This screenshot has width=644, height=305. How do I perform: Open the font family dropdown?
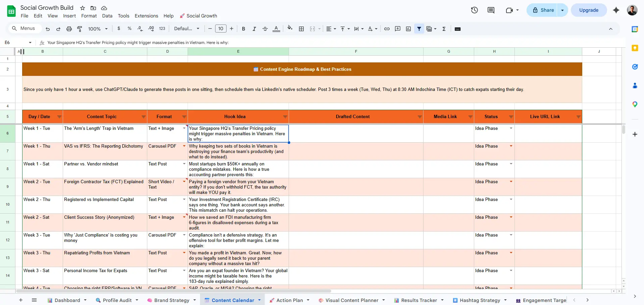click(x=187, y=29)
